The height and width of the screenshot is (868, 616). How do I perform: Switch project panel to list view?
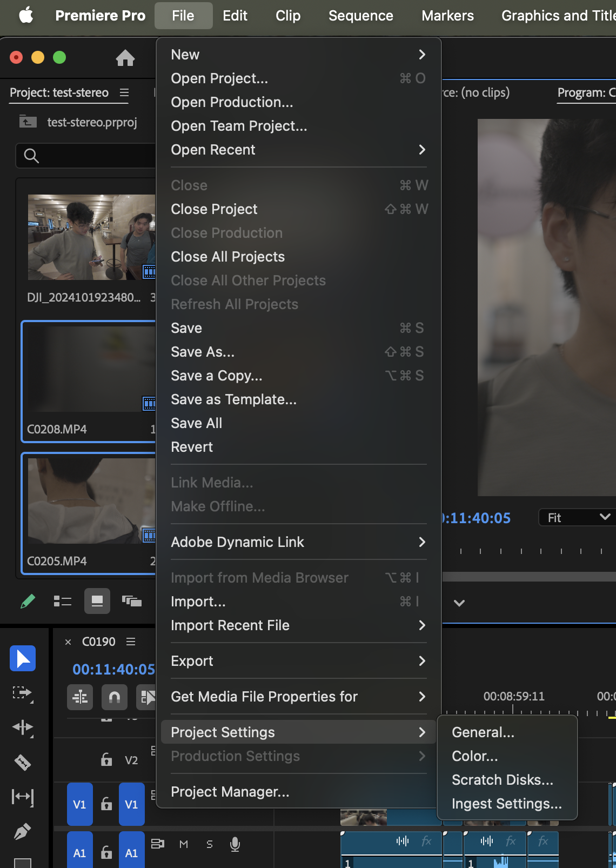(x=63, y=601)
